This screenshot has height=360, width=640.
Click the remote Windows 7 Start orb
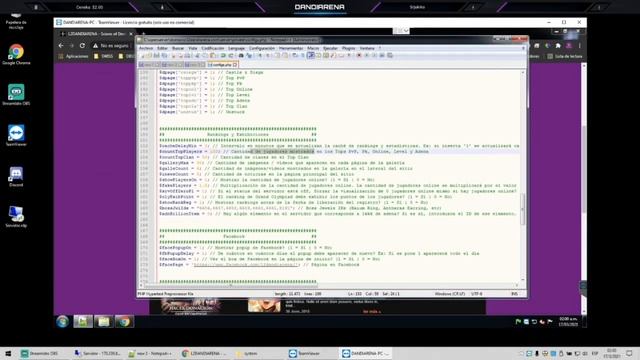point(62,322)
